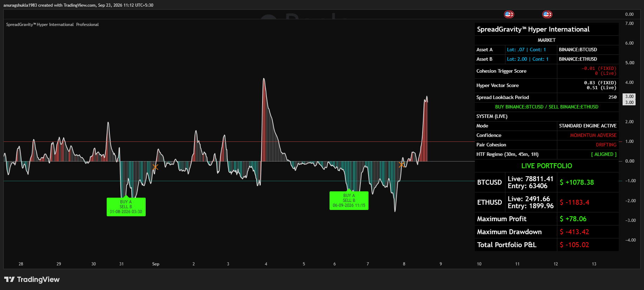Click the ETHUSD Live 2491.66 entry cell
The height and width of the screenshot is (290, 644).
[x=531, y=203]
